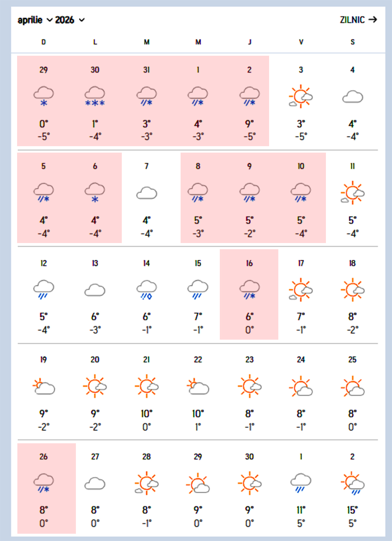The width and height of the screenshot is (392, 541).
Task: Click the April 9 rain and snow icon
Action: pyautogui.click(x=249, y=193)
